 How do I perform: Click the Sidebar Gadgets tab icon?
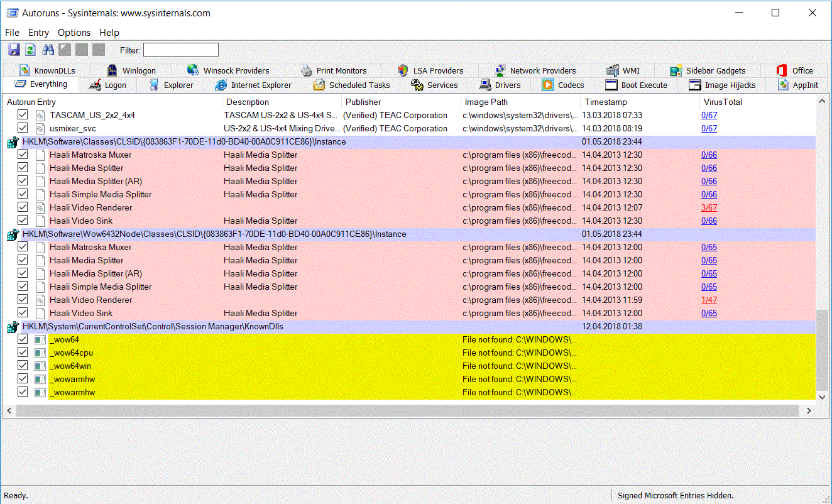(x=676, y=70)
